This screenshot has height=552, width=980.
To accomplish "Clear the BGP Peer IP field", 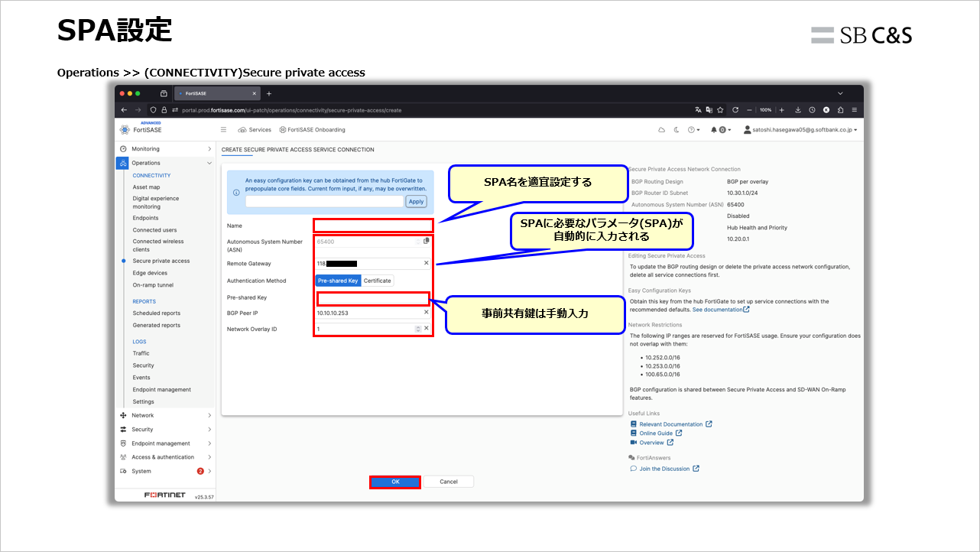I will tap(427, 312).
